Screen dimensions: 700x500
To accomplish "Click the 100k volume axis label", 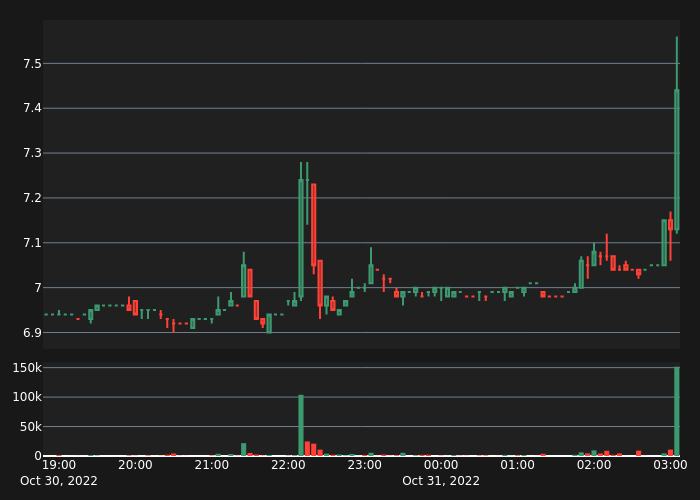I will (27, 397).
